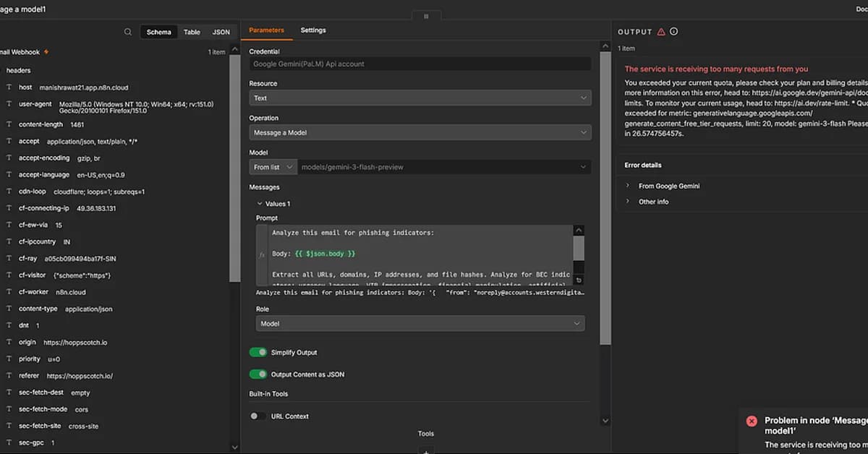Switch to the Table view tab
This screenshot has height=454, width=868.
coord(192,32)
